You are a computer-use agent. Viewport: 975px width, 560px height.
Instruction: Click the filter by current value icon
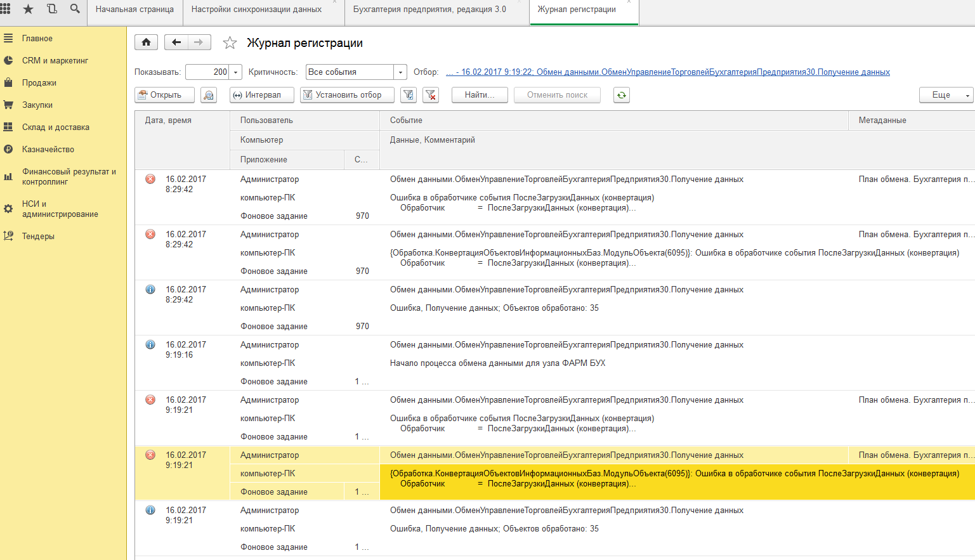(409, 95)
